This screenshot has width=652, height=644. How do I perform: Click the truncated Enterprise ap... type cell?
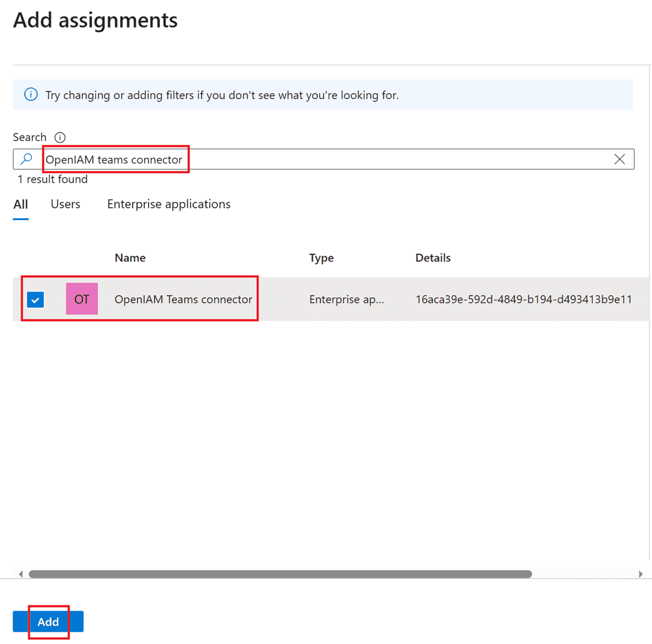coord(346,300)
